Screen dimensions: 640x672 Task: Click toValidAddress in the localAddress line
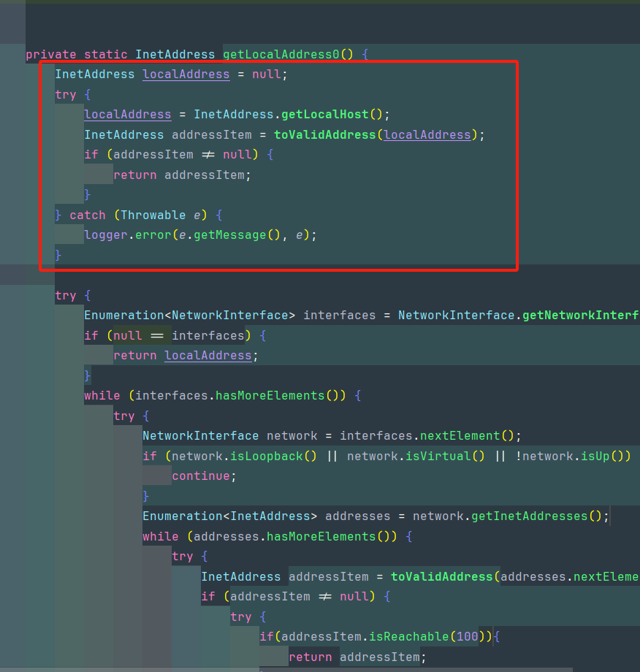(x=325, y=134)
